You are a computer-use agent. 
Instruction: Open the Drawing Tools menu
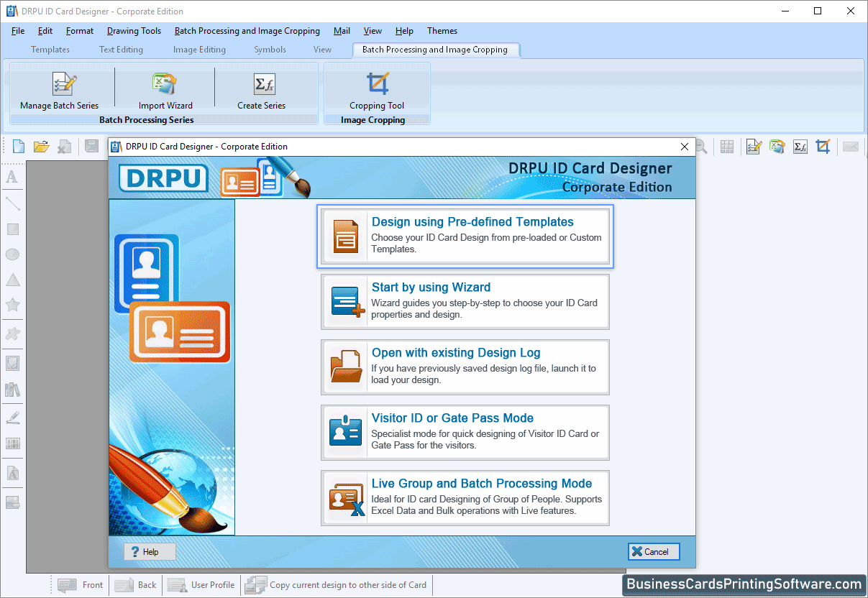click(134, 31)
